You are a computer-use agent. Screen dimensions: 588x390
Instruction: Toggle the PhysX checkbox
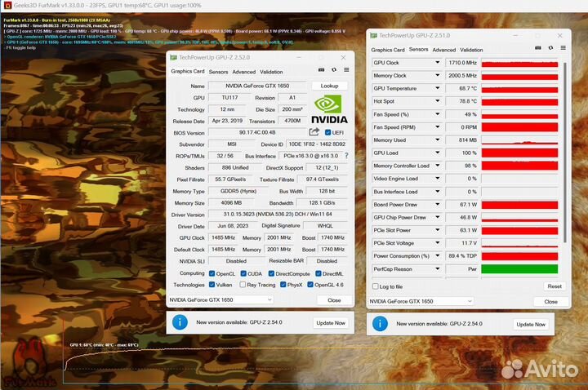(283, 285)
